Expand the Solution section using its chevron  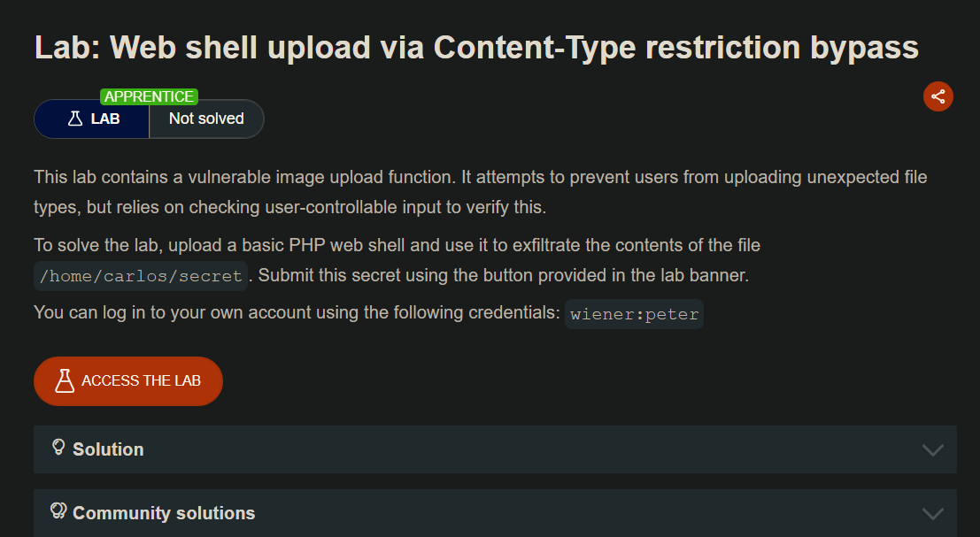point(932,449)
